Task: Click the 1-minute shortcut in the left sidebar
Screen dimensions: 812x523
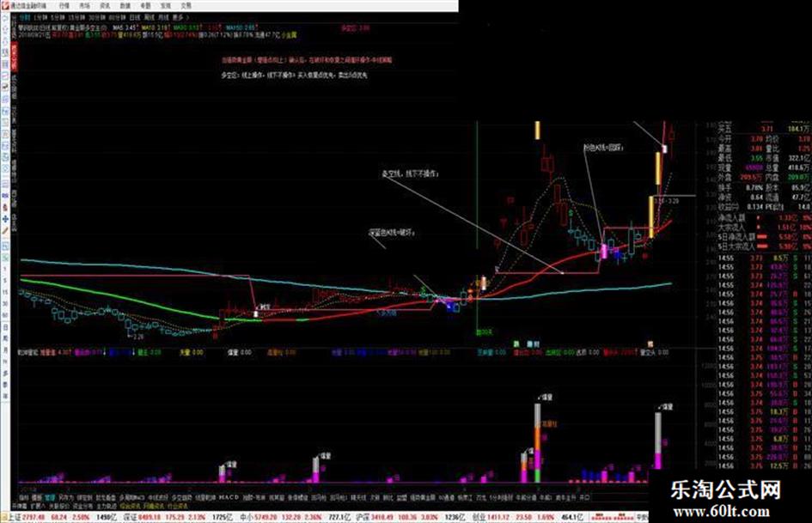Action: pyautogui.click(x=5, y=269)
